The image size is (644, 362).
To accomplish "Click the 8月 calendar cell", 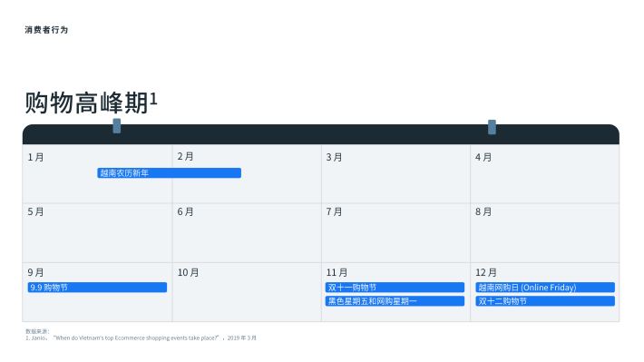I will (544, 233).
